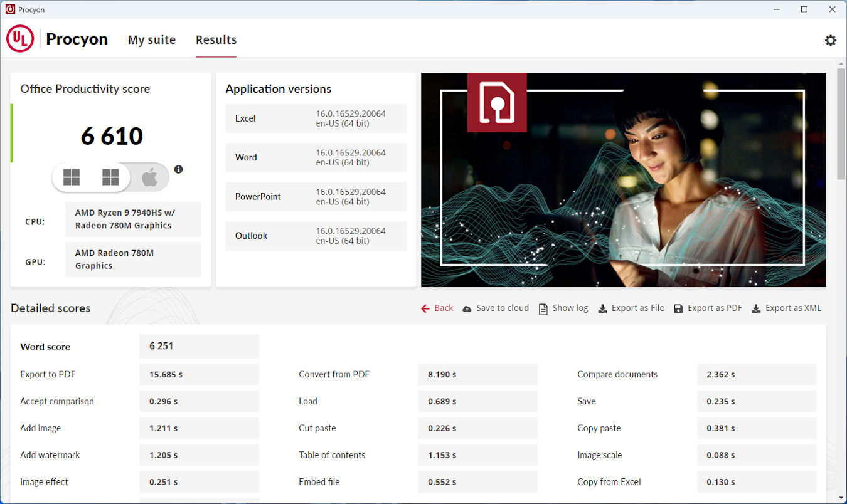The image size is (847, 504).
Task: Select the right Windows icon in platform toggle
Action: click(110, 178)
